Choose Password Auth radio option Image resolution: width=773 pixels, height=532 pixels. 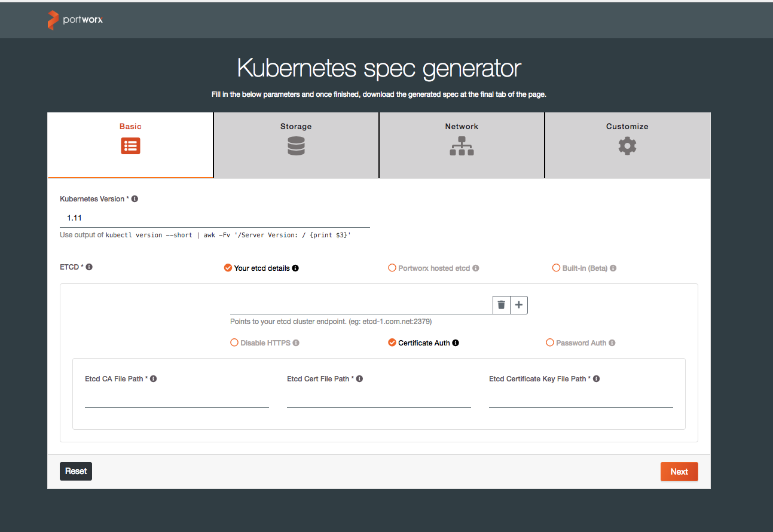(x=550, y=343)
